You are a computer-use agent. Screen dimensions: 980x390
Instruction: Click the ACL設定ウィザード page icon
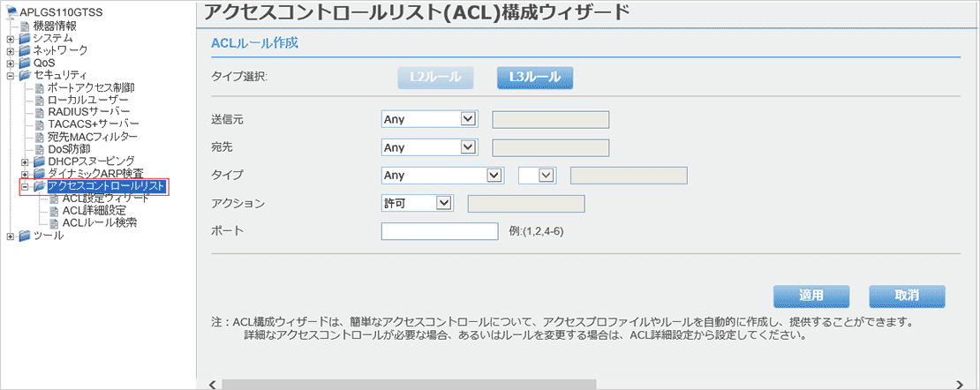tap(54, 199)
